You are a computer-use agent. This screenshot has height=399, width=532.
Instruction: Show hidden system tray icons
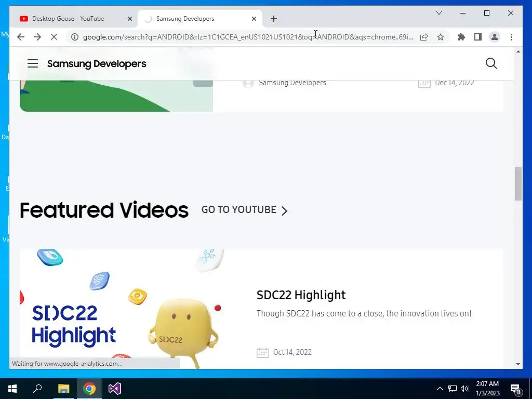tap(440, 389)
